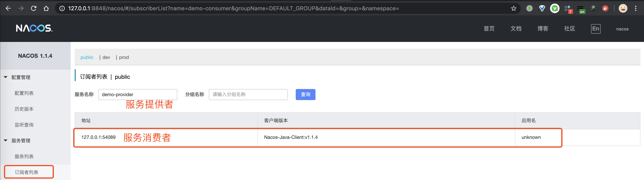This screenshot has height=180, width=644.
Task: Click the 分组名称 input field
Action: pos(248,94)
